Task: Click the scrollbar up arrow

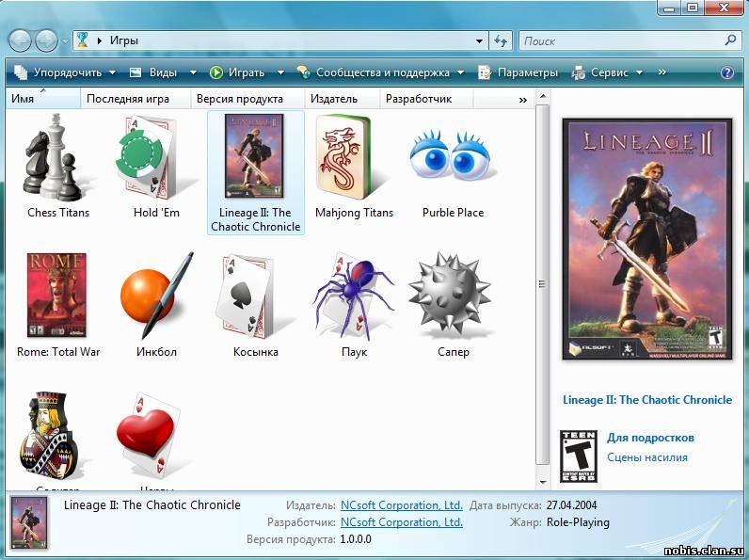Action: pyautogui.click(x=542, y=96)
